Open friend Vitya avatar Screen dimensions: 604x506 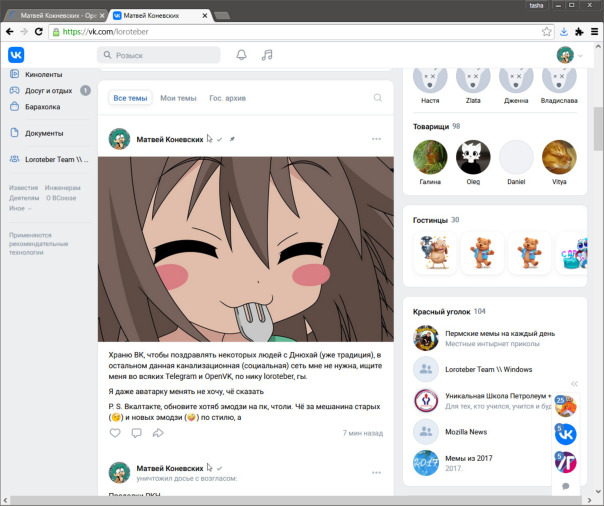click(559, 157)
